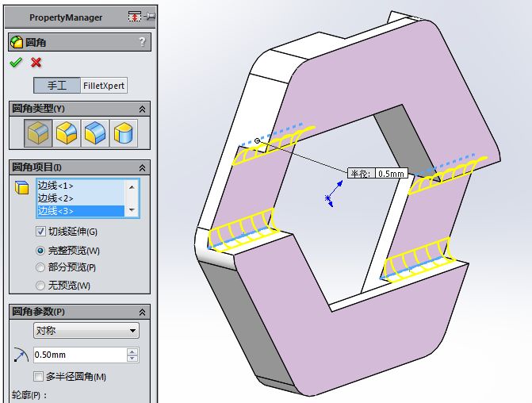Click the 0.5mm callout value in viewport

coord(391,174)
